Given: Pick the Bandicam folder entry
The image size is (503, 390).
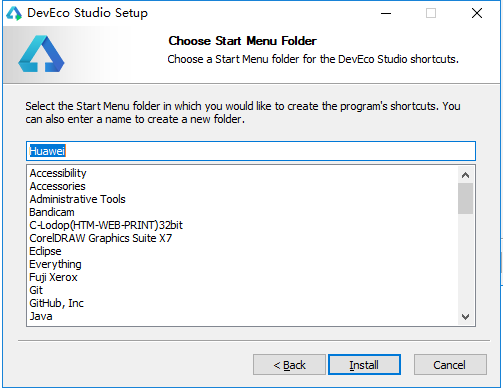Looking at the screenshot, I should tap(52, 212).
